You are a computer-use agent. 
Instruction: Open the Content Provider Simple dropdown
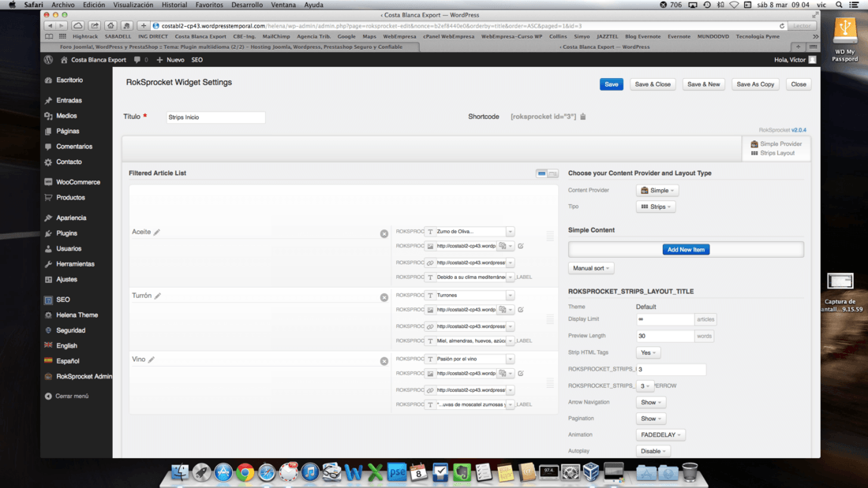click(657, 190)
